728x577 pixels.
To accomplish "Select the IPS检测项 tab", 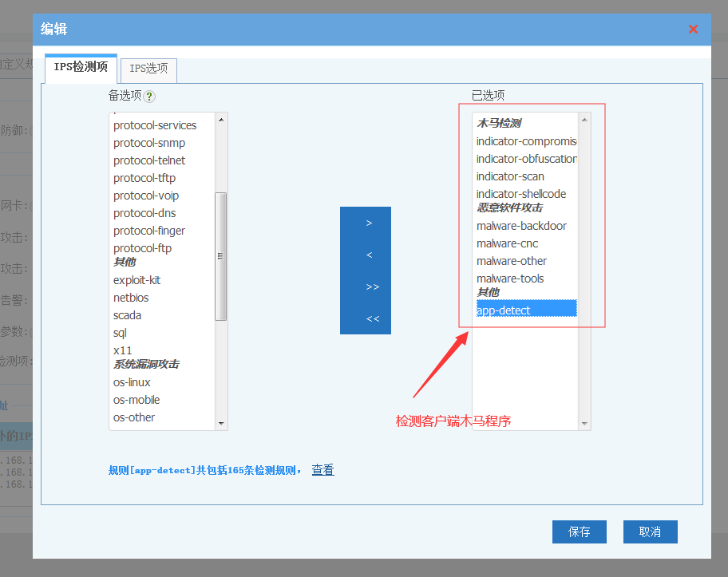I will (81, 68).
